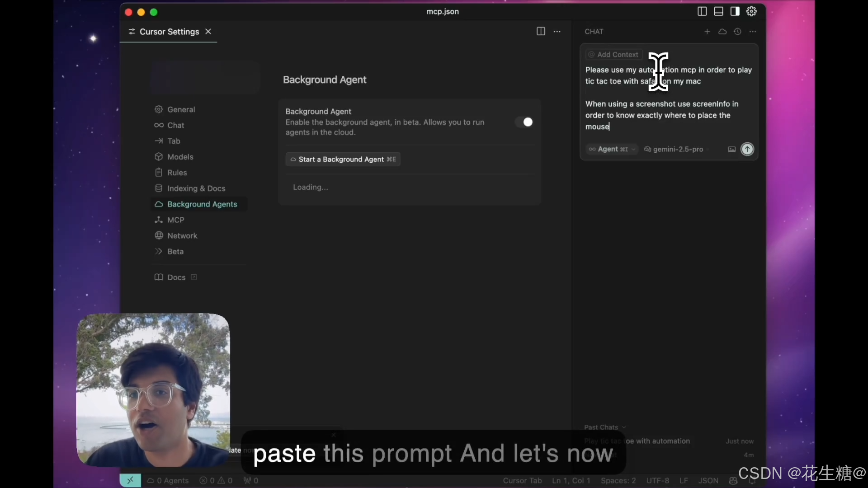The image size is (868, 488).
Task: Toggle the right chat pane icon
Action: pos(735,12)
